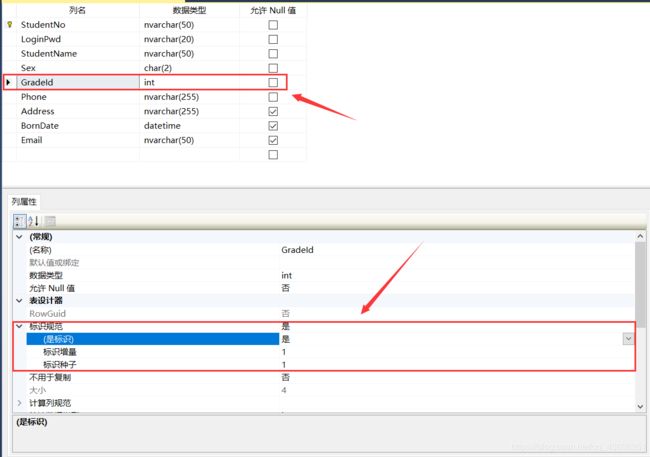
Task: Click the empty column name cell in new row
Action: pyautogui.click(x=78, y=155)
